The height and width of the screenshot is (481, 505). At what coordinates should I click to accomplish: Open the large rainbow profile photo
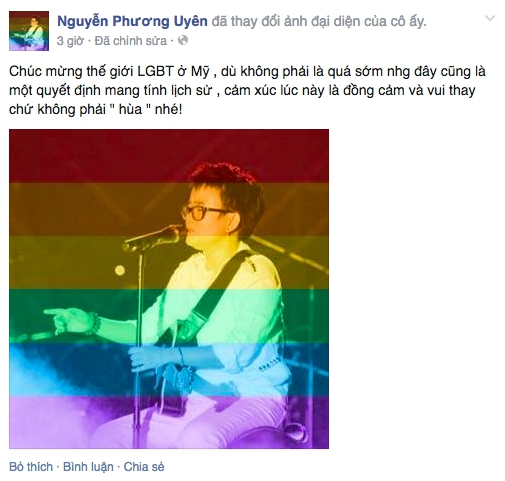pyautogui.click(x=169, y=289)
